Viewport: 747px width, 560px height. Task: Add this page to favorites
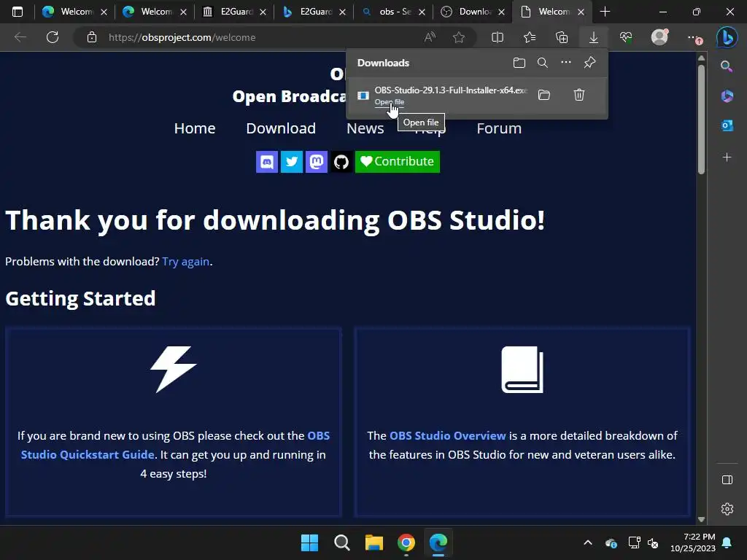459,37
